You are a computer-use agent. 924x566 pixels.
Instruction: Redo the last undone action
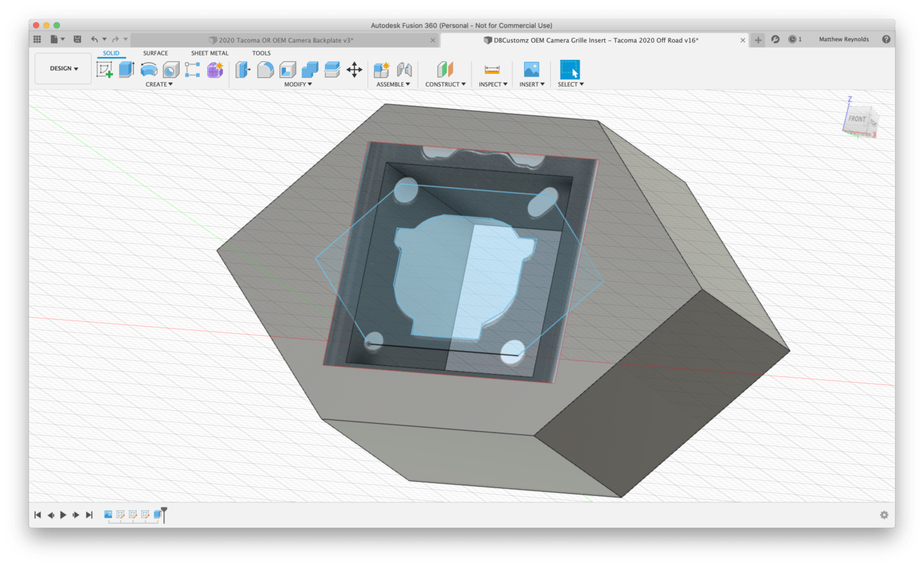115,40
